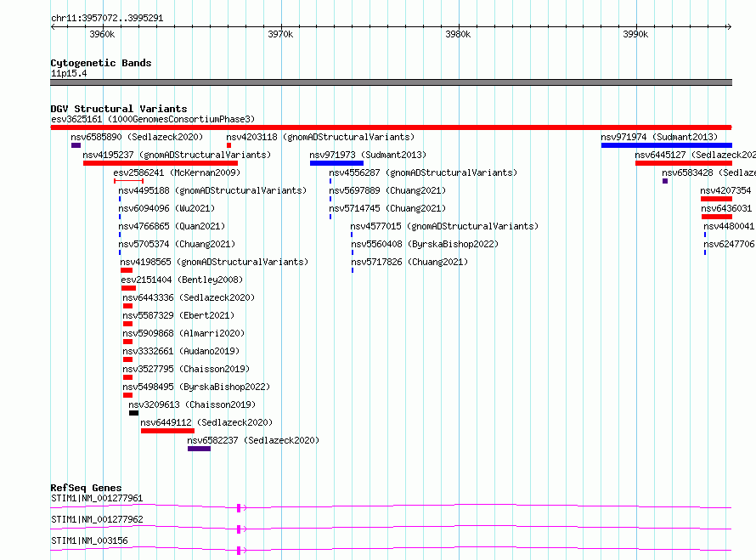Click nsv4198565 gnomAD variant label
The width and height of the screenshot is (756, 560).
coord(214,262)
